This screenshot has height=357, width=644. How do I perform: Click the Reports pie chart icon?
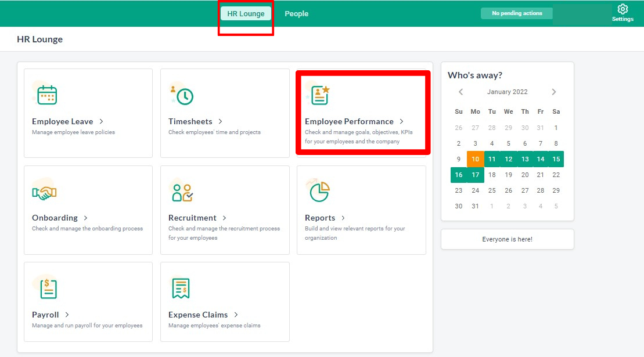click(x=319, y=192)
